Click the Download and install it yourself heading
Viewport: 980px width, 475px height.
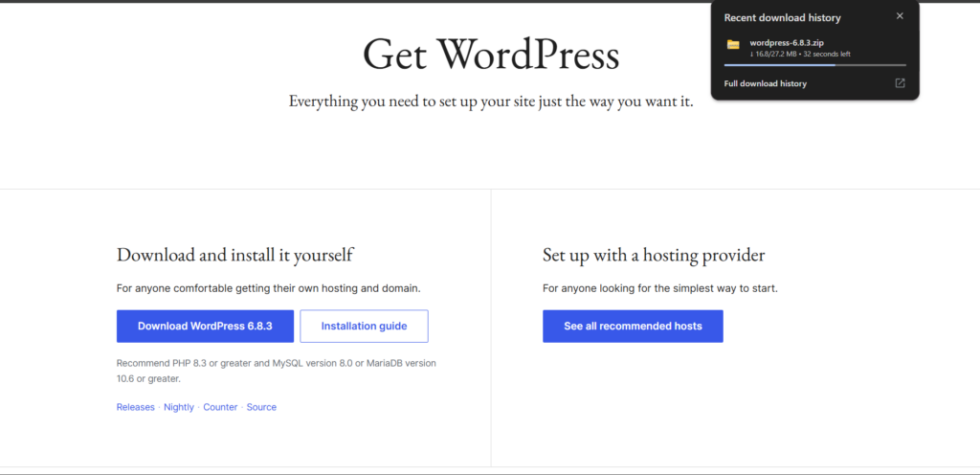[x=234, y=255]
